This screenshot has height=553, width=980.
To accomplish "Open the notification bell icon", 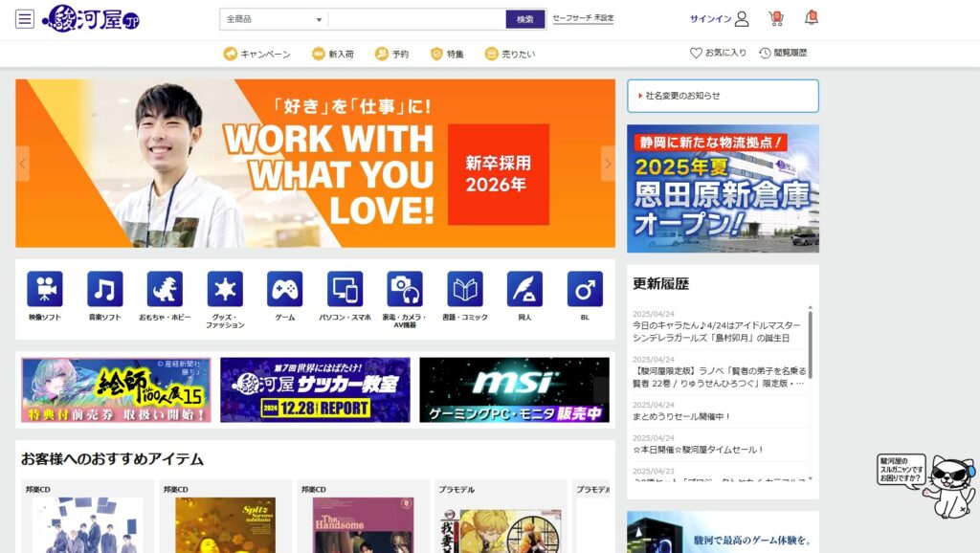I will click(812, 18).
